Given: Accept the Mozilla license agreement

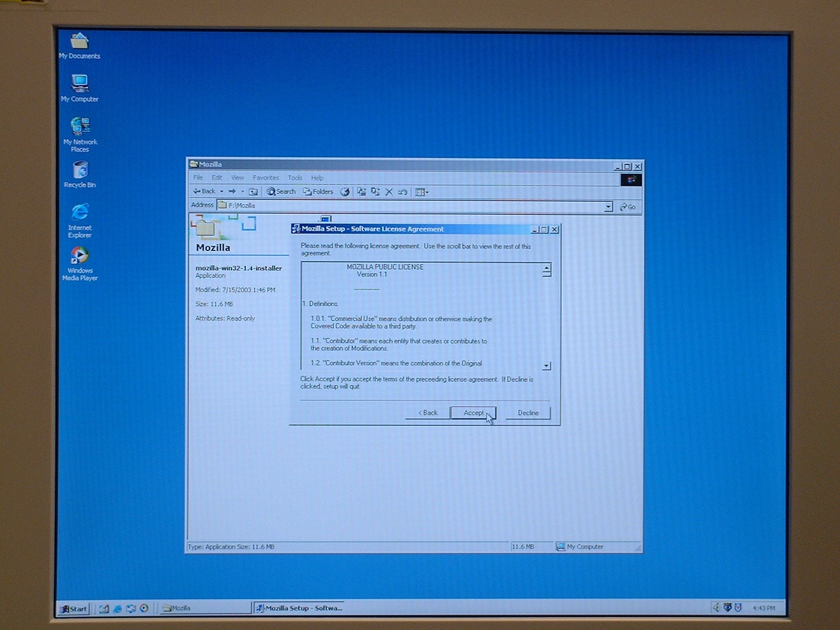Looking at the screenshot, I should tap(473, 413).
